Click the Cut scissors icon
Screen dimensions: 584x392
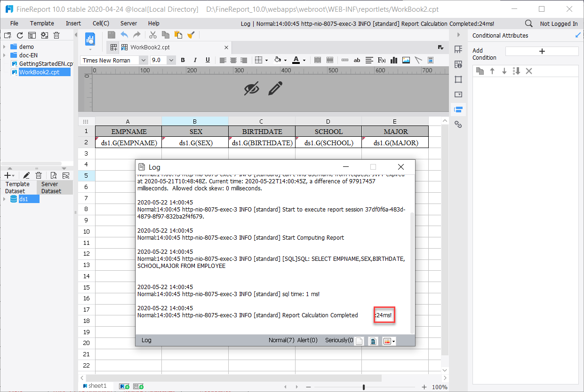[x=152, y=35]
